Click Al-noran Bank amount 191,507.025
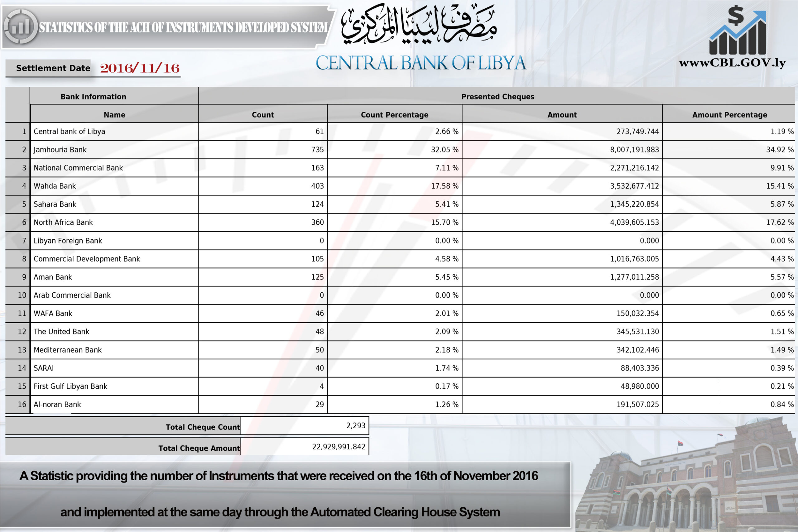The image size is (798, 532). click(x=637, y=405)
